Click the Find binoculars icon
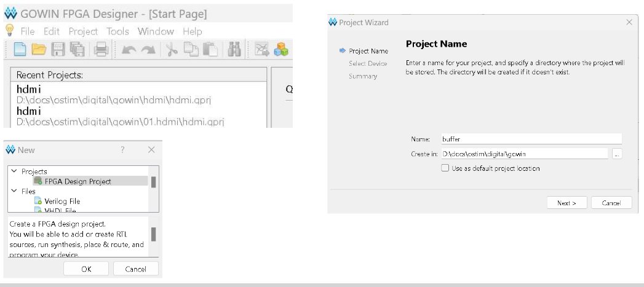Viewport: 644px width, 287px height. (234, 49)
